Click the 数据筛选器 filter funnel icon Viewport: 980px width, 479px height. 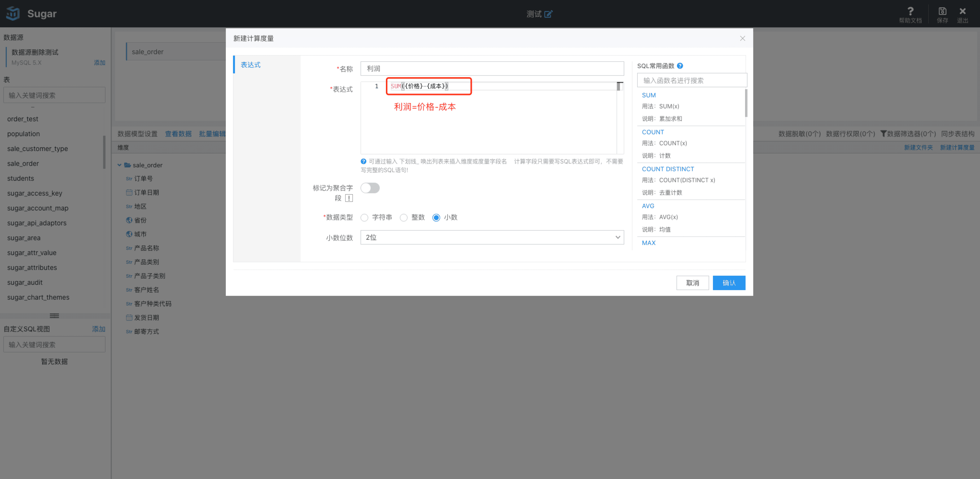click(883, 134)
